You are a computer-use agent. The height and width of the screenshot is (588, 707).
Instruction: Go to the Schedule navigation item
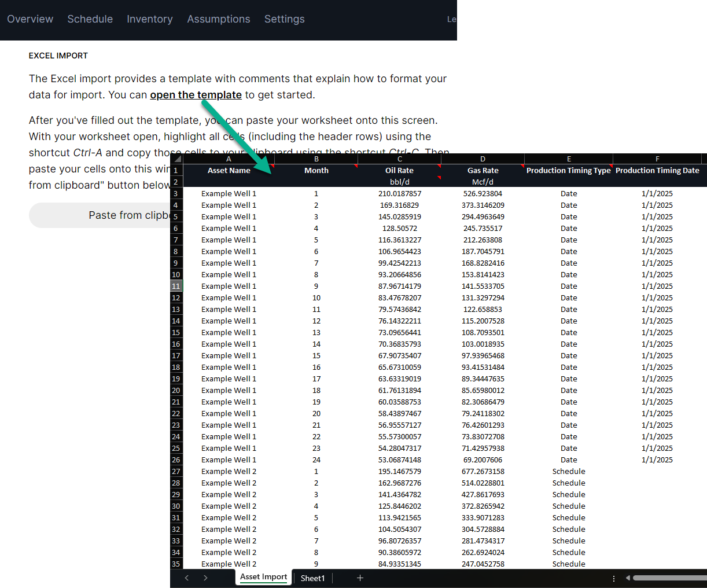(x=90, y=19)
